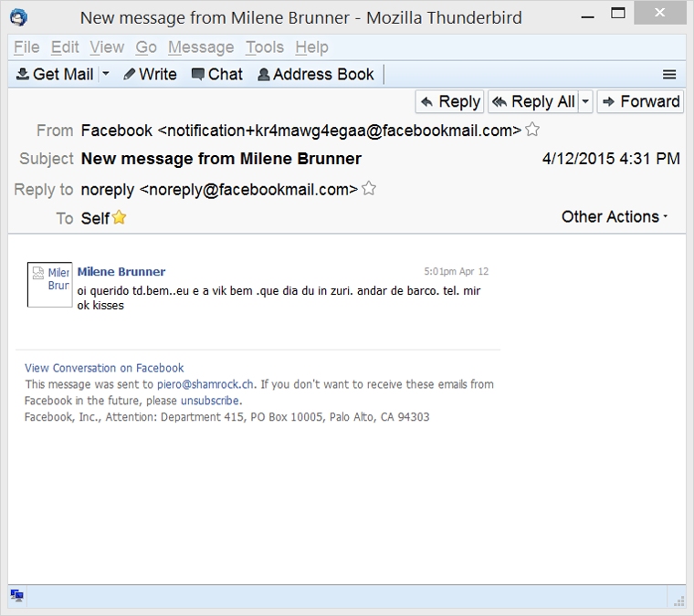Open the Write new message button
Screen dimensions: 694x616
(x=150, y=75)
